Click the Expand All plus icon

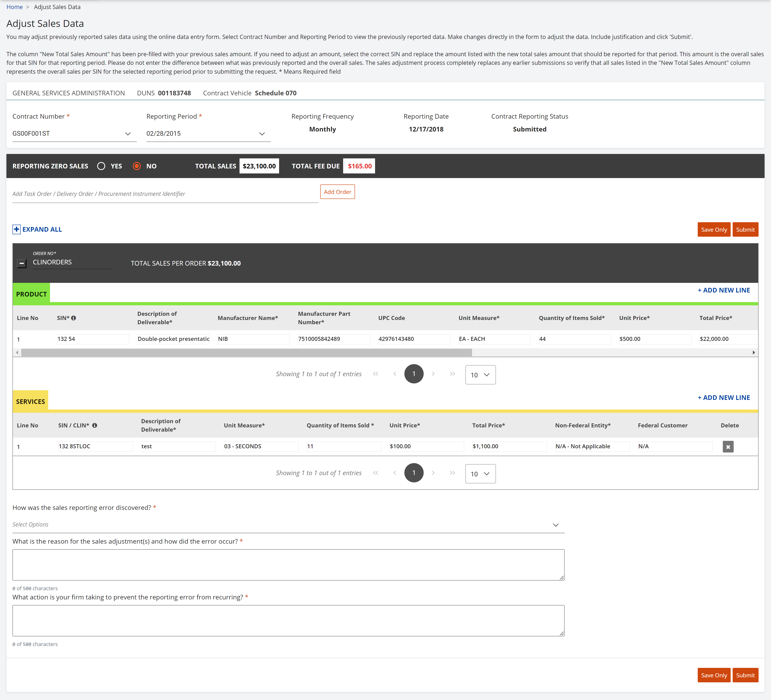16,229
